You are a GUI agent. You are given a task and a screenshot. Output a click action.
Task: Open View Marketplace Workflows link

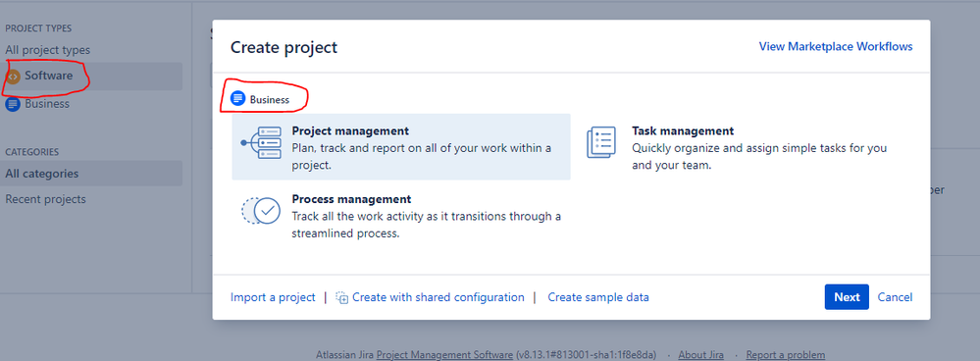tap(836, 46)
